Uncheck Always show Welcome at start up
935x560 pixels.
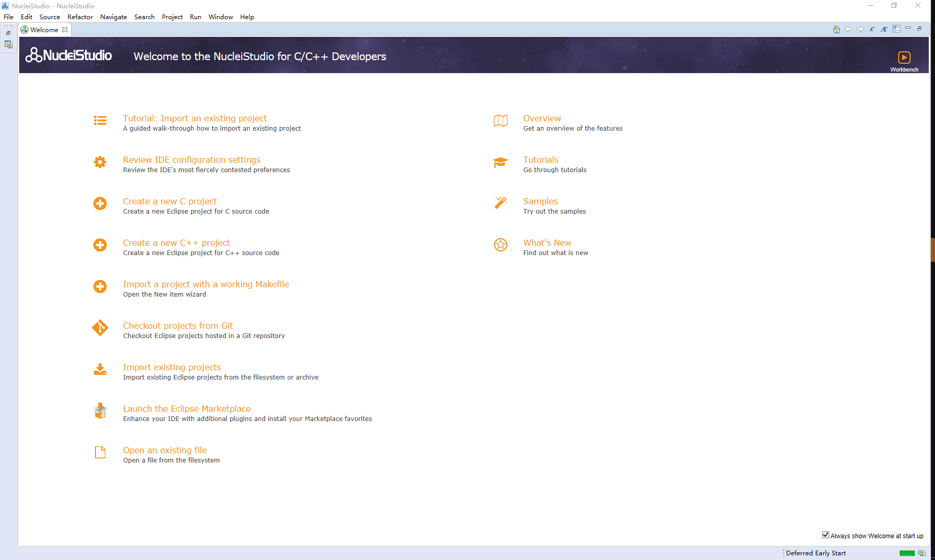click(x=826, y=535)
